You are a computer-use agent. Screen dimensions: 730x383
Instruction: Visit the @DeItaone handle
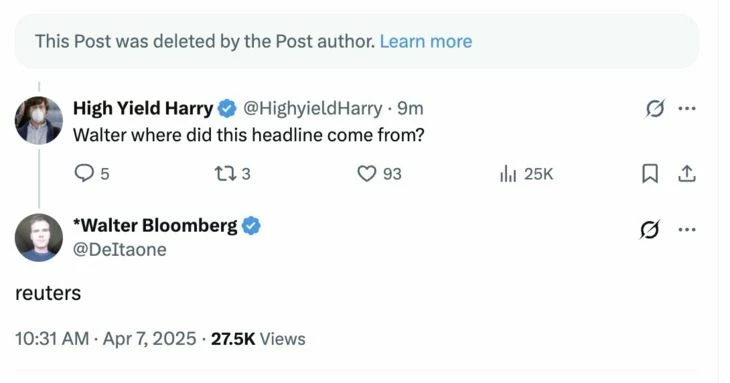coord(120,250)
